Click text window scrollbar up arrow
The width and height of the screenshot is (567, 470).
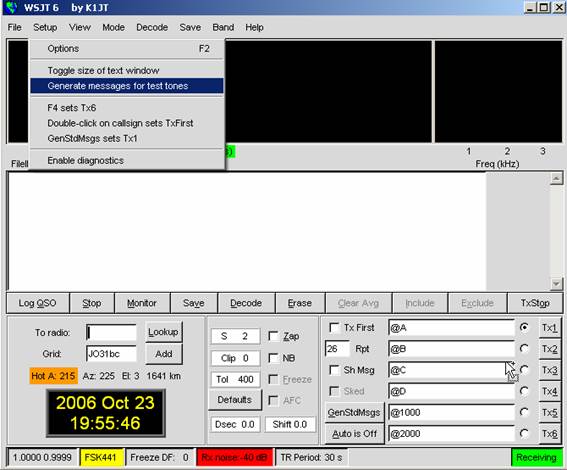556,178
